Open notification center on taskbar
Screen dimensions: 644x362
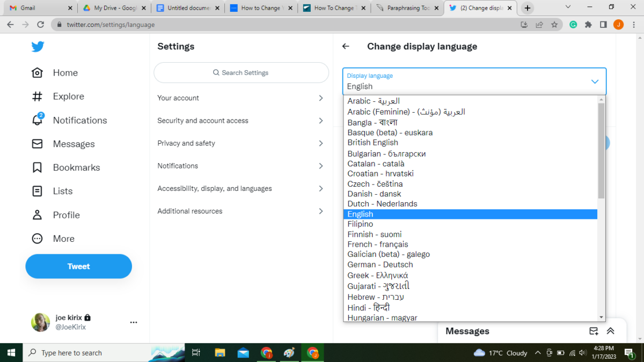coord(631,352)
